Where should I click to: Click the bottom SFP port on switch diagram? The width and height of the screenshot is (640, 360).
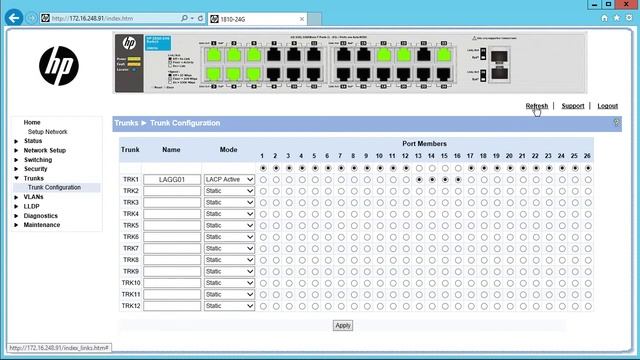tap(499, 73)
